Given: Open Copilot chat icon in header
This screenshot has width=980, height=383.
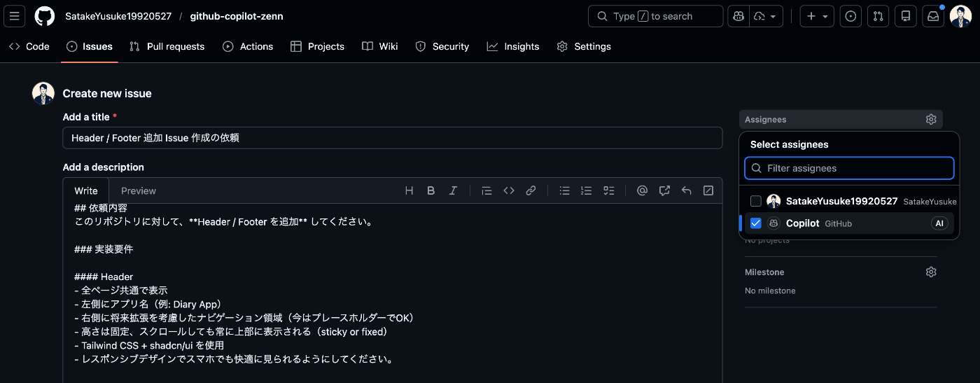Looking at the screenshot, I should coord(738,16).
